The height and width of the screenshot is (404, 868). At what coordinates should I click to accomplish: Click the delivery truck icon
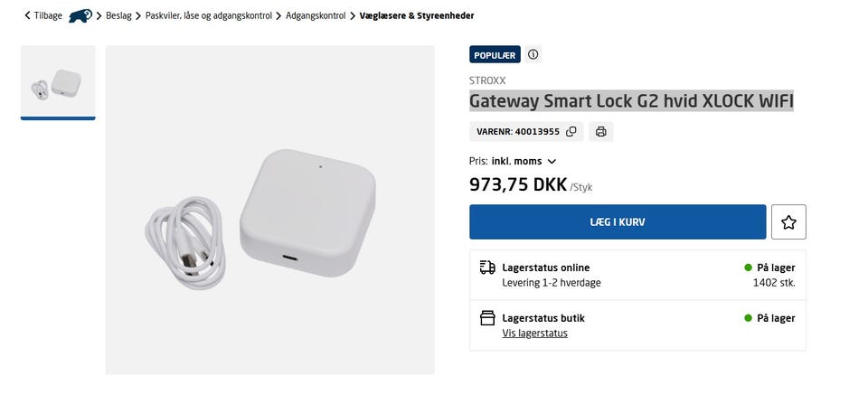[x=487, y=268]
